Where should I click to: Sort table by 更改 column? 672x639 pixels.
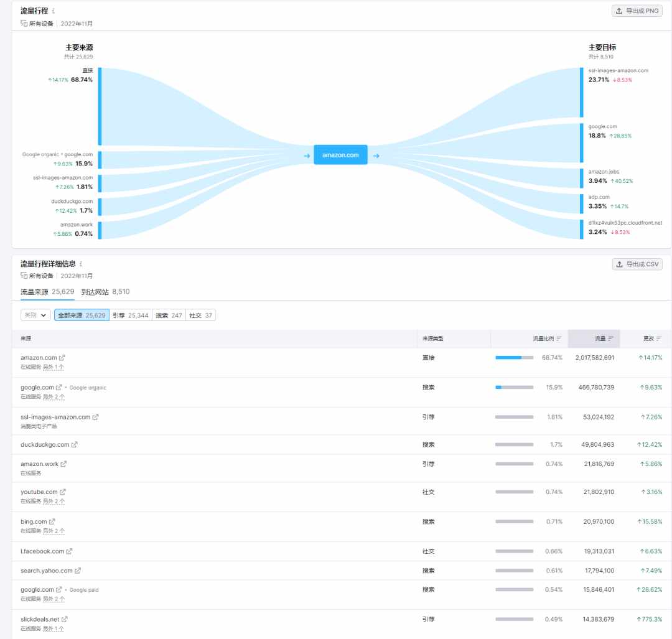(x=652, y=338)
